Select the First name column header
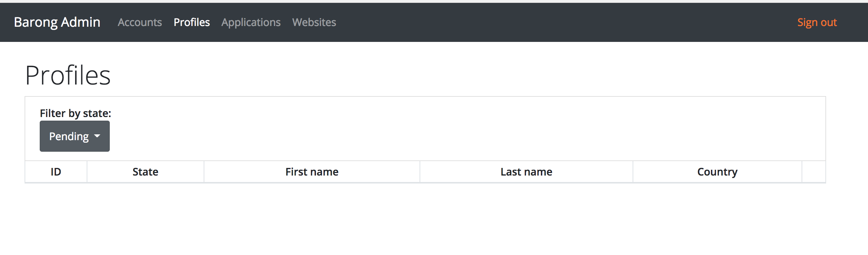 311,172
